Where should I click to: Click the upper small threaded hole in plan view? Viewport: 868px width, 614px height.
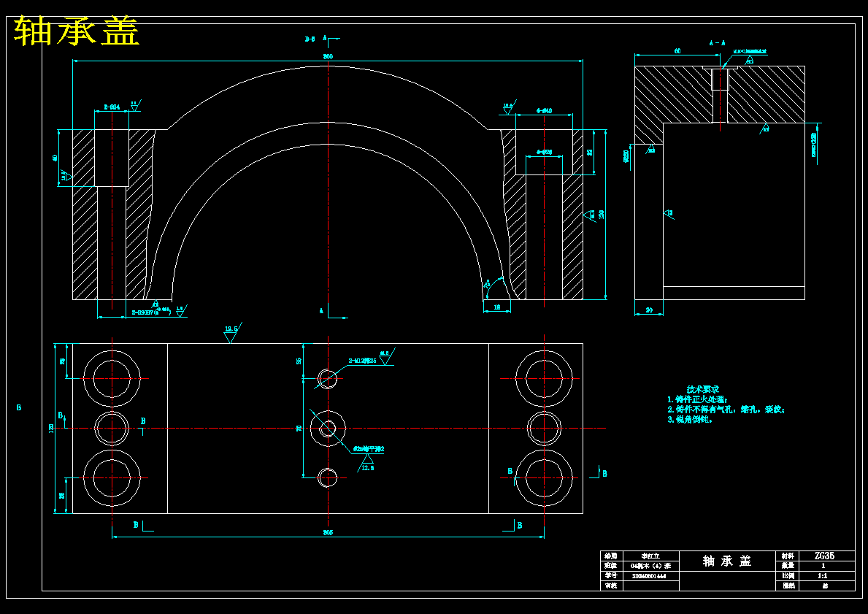(x=327, y=379)
